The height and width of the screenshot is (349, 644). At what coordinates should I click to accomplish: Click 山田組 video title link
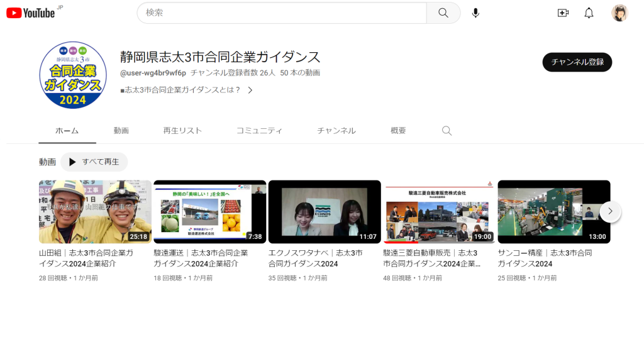pos(86,258)
